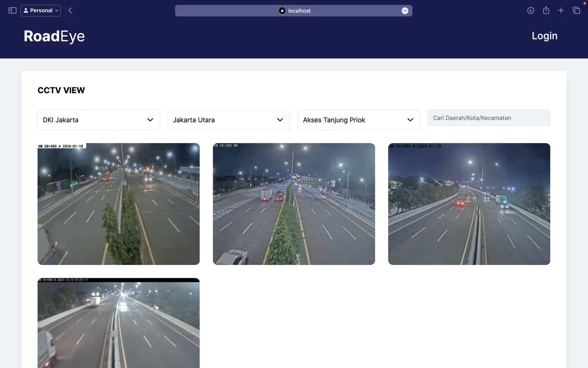Expand the DKI Jakarta province dropdown
Image resolution: width=588 pixels, height=368 pixels.
99,120
